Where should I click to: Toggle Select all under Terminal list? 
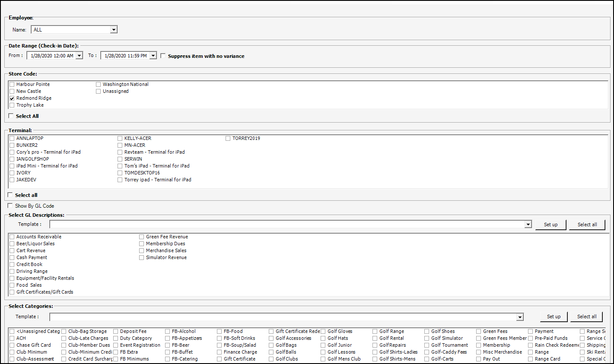click(x=10, y=195)
